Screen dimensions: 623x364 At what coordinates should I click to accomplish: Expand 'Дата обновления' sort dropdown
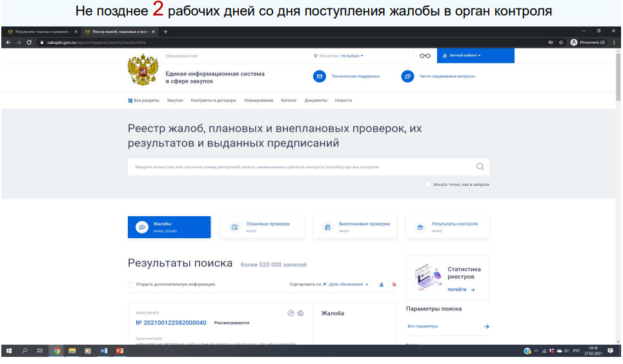(x=349, y=285)
